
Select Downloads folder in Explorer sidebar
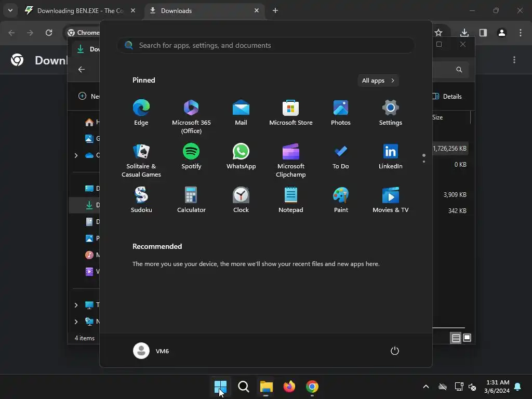click(84, 205)
